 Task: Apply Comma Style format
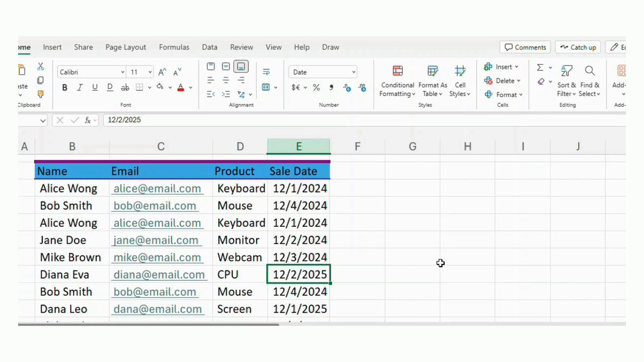[x=331, y=87]
